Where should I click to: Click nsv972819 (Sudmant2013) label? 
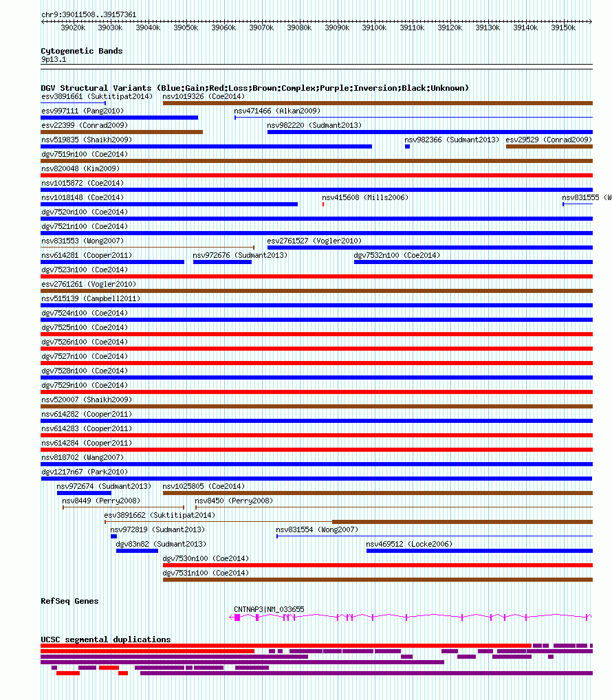coord(157,529)
